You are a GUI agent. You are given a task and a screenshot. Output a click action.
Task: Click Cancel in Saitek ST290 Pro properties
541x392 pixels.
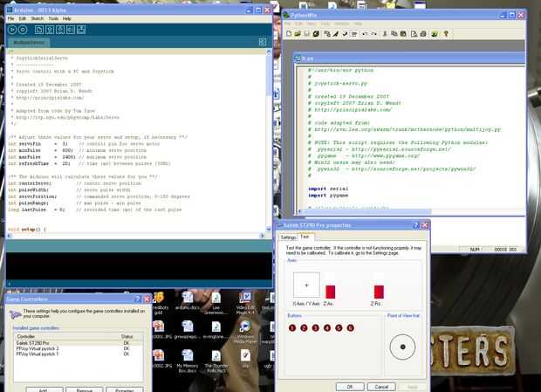[x=381, y=387]
